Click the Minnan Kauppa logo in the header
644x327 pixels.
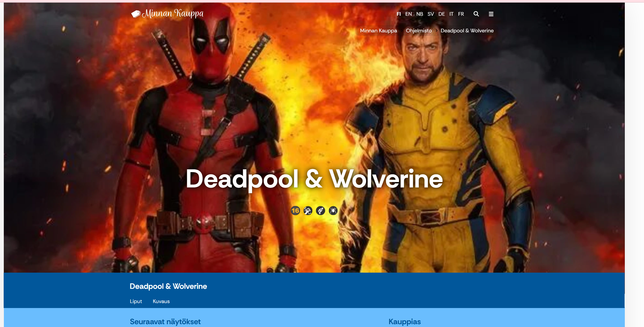[167, 14]
